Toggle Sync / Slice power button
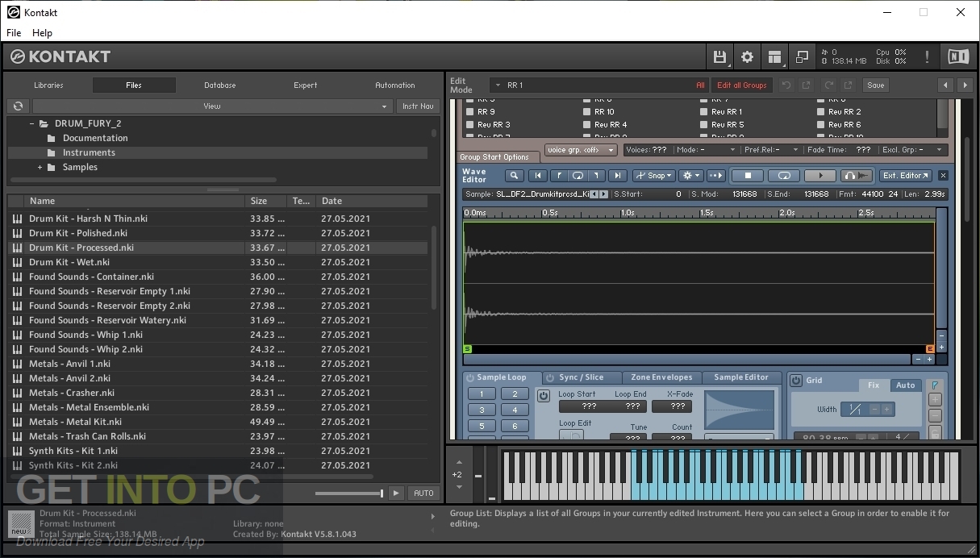Screen dimensions: 980x558 click(550, 377)
